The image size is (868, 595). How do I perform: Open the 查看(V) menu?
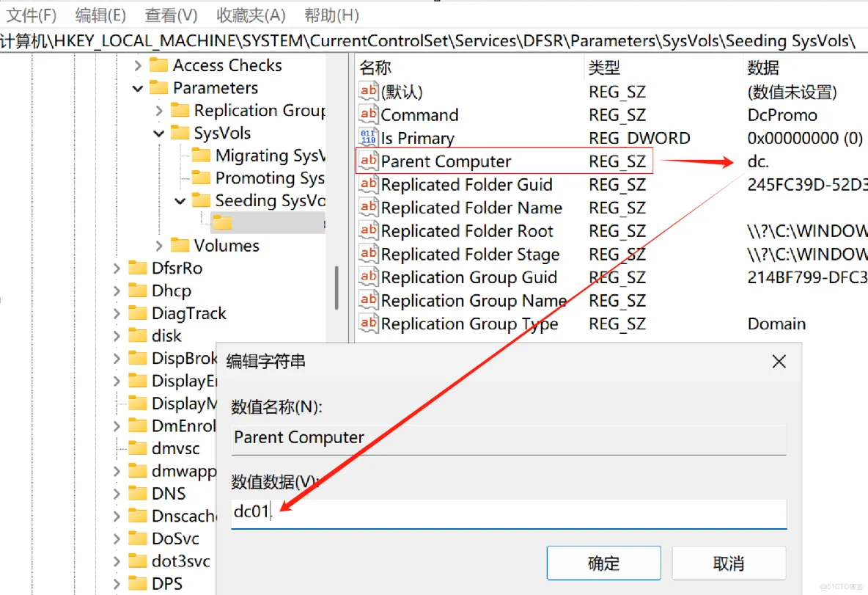(171, 15)
